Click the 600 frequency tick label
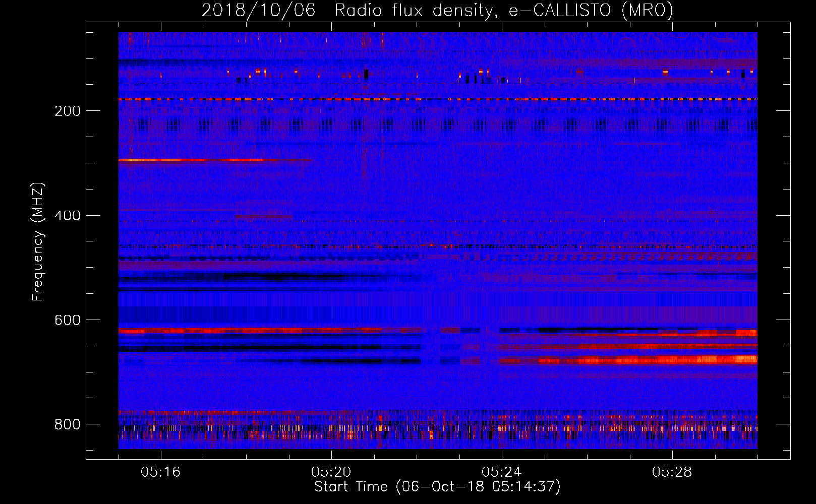This screenshot has height=504, width=816. (68, 321)
